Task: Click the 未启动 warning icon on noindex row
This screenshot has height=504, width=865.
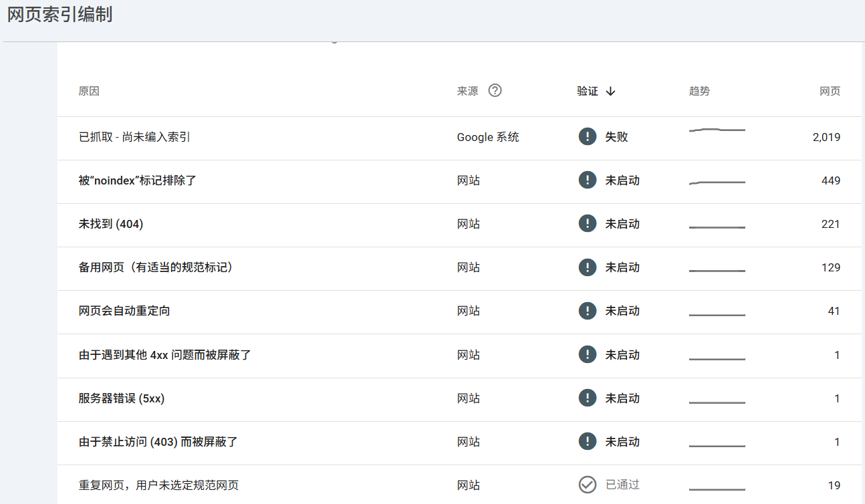Action: point(587,180)
